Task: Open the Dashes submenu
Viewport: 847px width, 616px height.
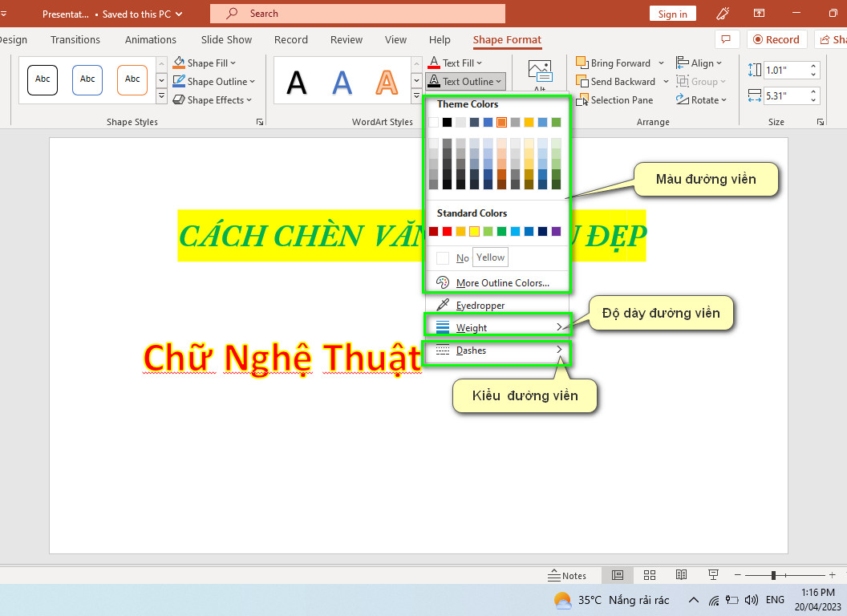Action: click(x=497, y=351)
